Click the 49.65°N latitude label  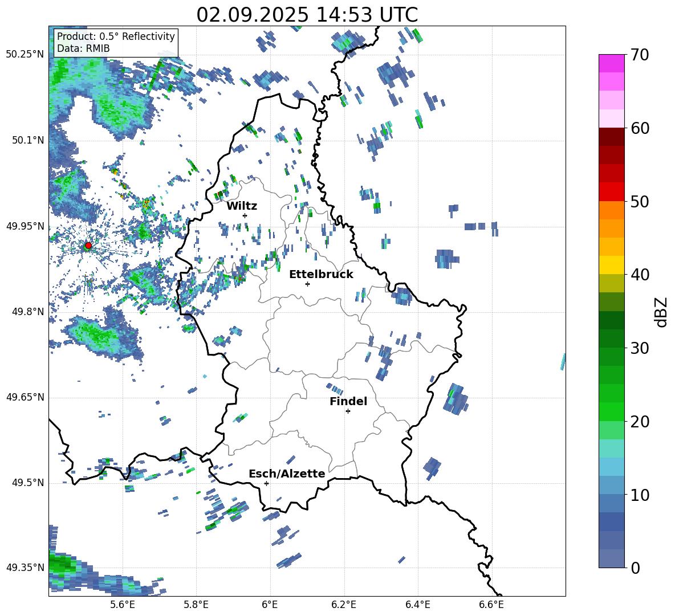[x=25, y=398]
